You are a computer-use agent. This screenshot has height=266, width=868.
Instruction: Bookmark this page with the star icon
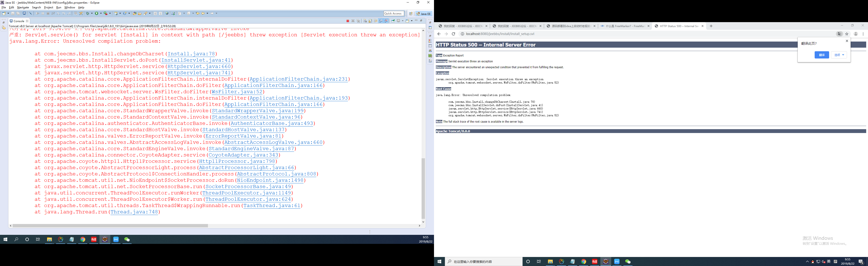tap(847, 34)
